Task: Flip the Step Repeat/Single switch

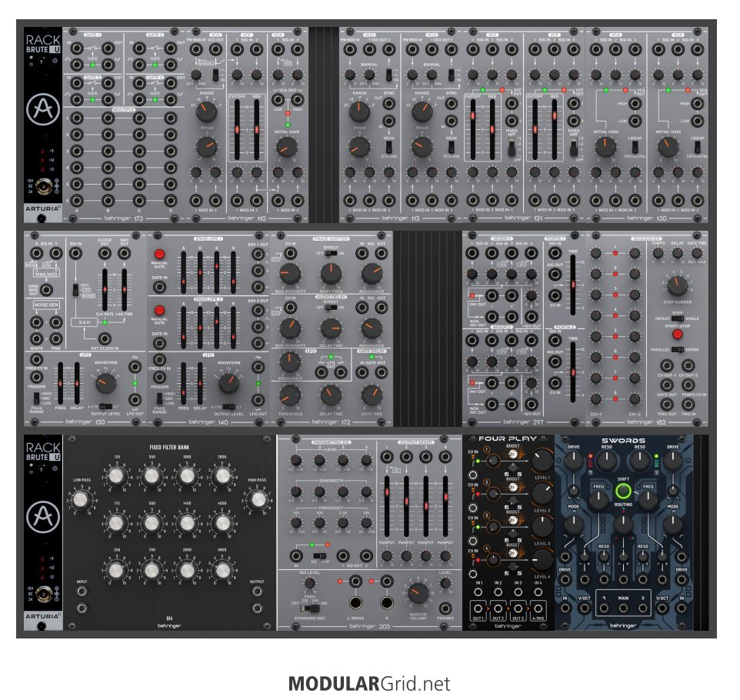Action: pos(677,318)
